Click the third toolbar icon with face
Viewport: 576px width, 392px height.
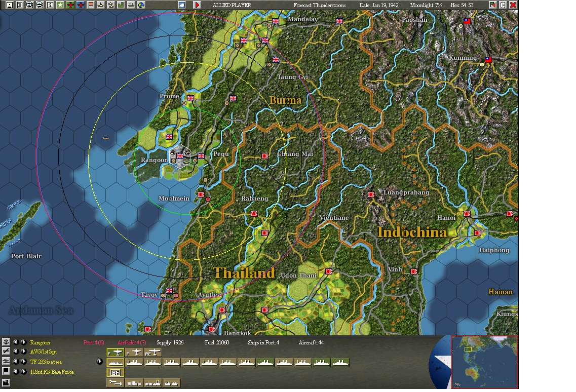(30, 5)
